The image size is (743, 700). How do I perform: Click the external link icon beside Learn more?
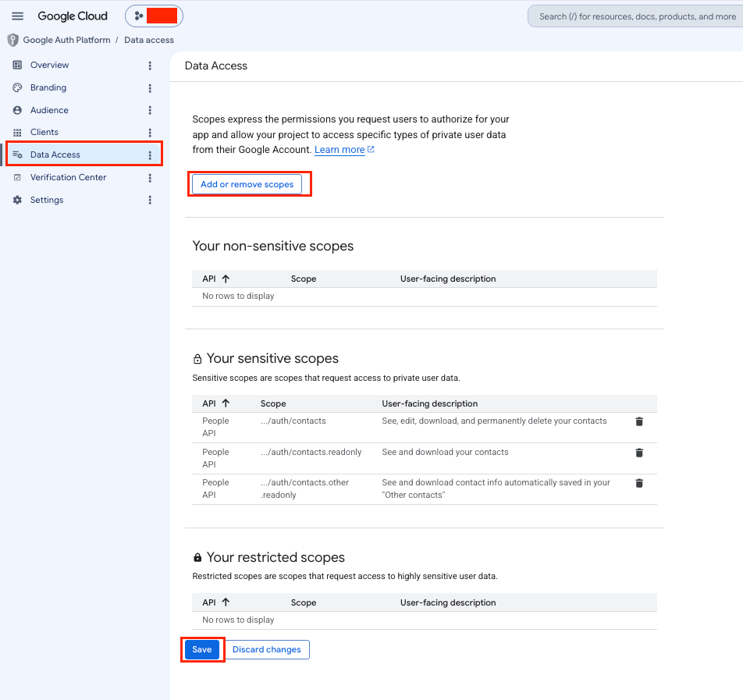pos(371,149)
